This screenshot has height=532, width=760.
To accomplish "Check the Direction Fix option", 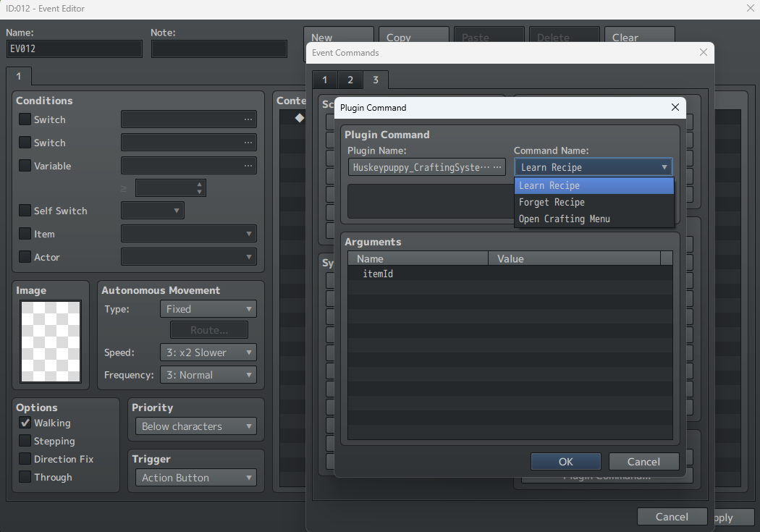I will click(25, 459).
